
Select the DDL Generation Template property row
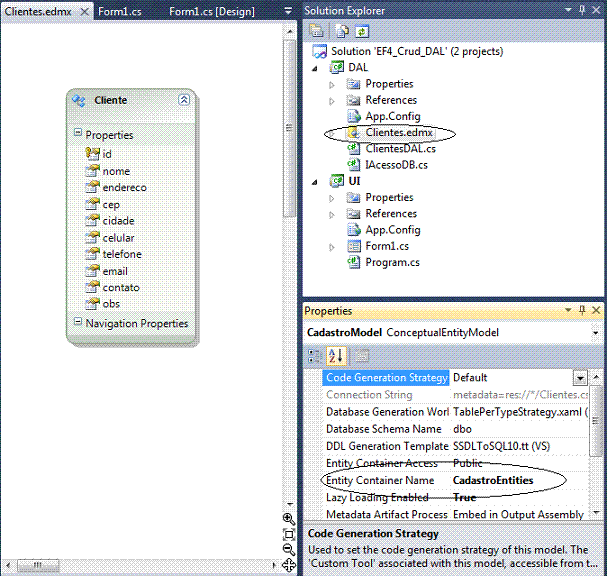[x=455, y=446]
